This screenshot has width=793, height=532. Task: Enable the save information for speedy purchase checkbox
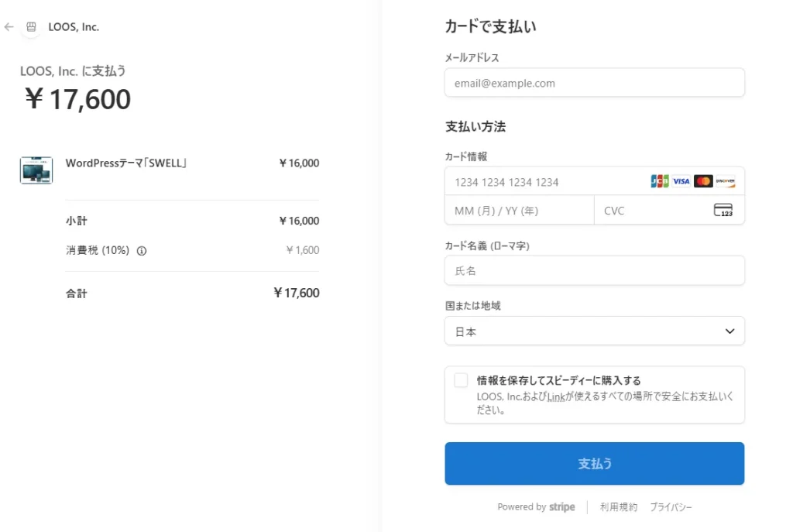coord(462,380)
